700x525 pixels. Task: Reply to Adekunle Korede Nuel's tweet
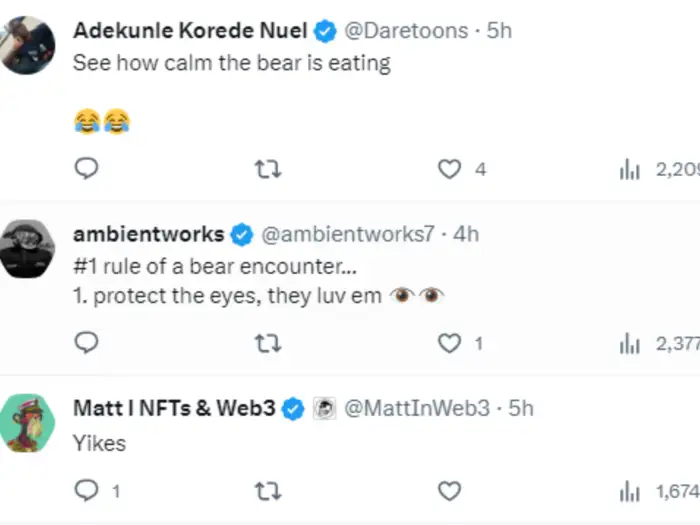click(x=87, y=169)
